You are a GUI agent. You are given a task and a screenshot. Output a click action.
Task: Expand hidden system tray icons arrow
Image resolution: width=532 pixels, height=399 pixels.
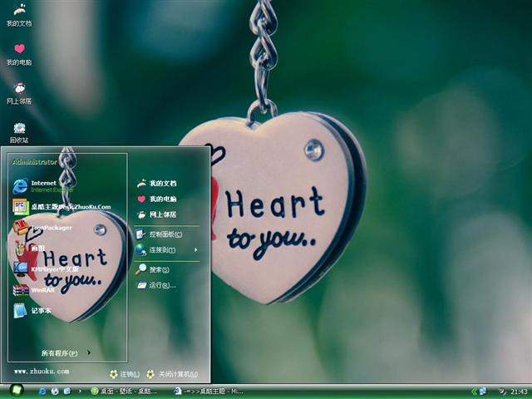(475, 392)
